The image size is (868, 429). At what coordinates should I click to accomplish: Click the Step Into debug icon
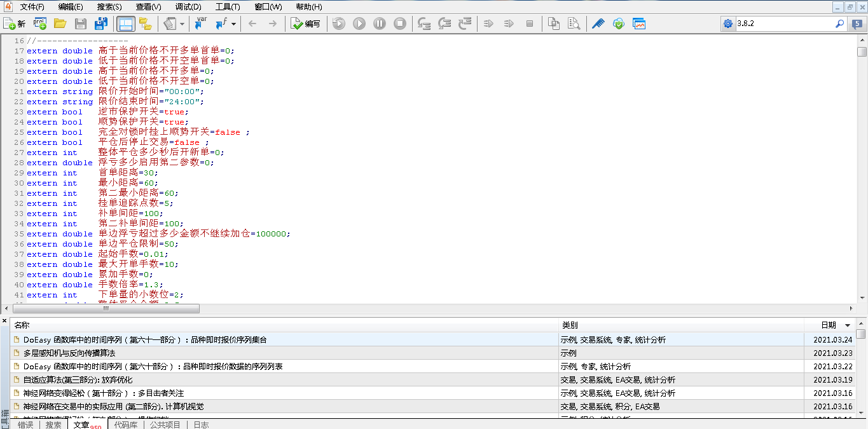425,24
